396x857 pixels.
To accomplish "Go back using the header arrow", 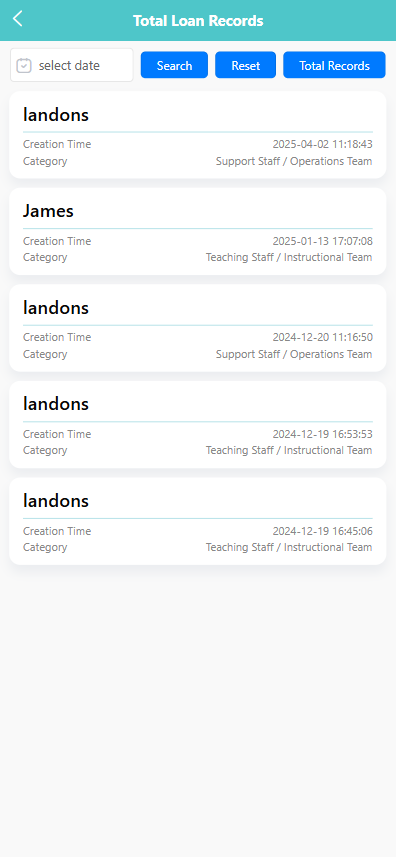I will tap(17, 19).
